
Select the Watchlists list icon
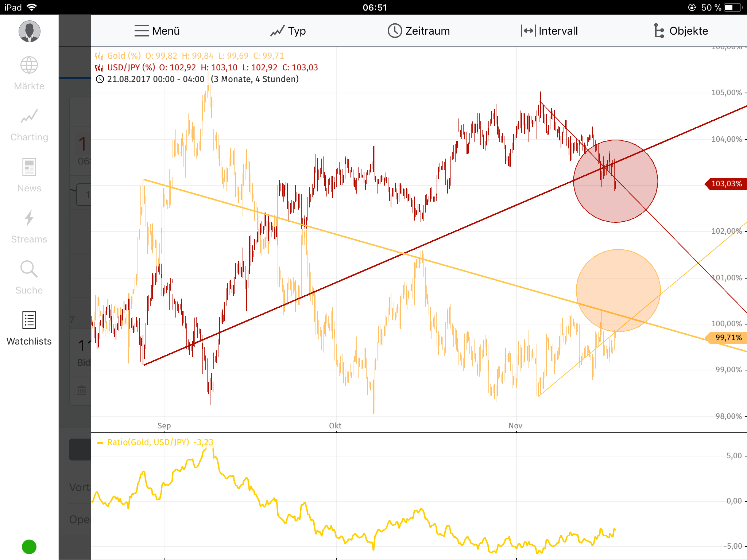point(29,320)
